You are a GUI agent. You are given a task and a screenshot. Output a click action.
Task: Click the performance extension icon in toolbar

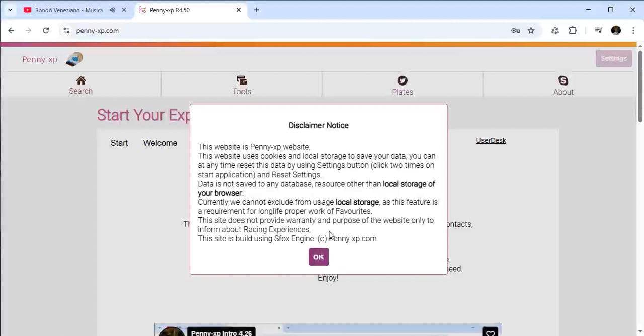point(555,30)
